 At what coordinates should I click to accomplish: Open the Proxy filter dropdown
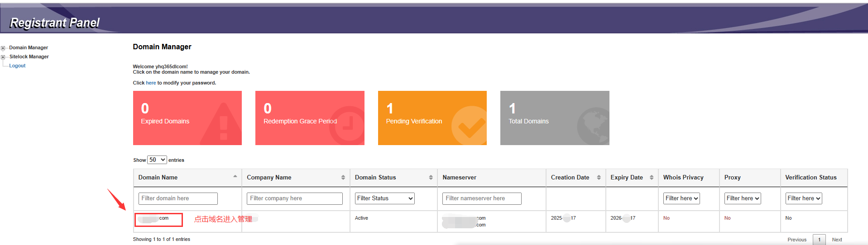743,198
